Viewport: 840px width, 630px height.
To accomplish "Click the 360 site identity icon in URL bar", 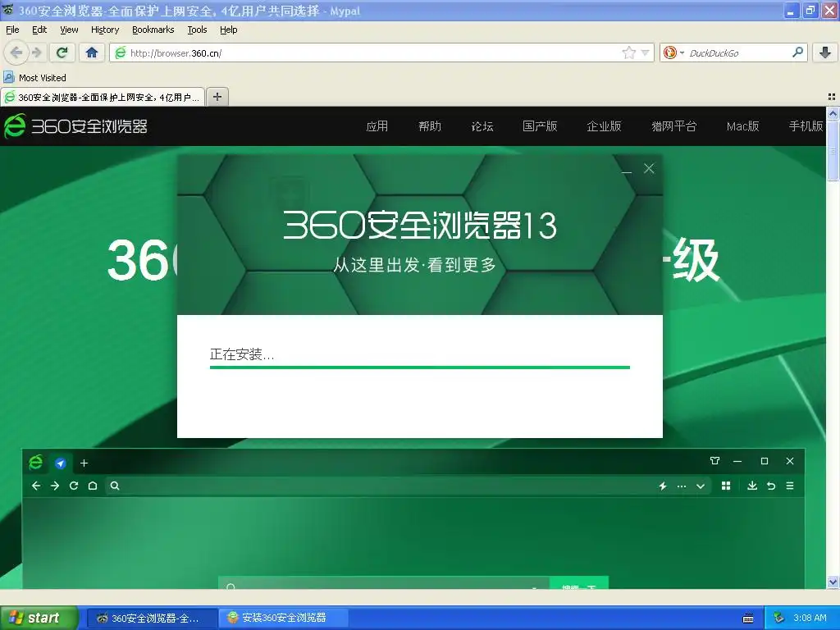I will [121, 52].
